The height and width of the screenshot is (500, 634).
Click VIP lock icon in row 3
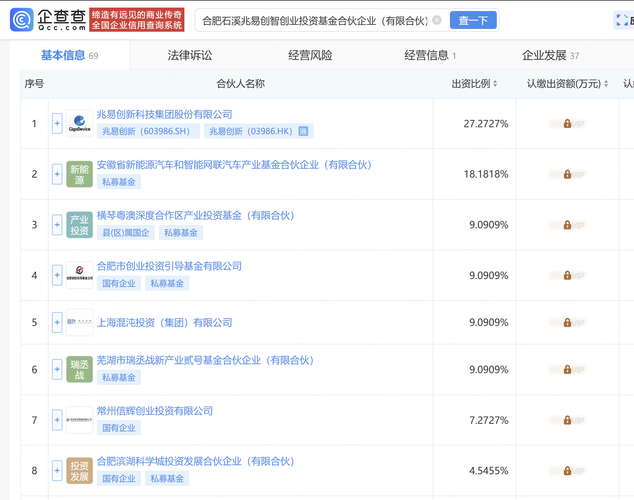567,225
